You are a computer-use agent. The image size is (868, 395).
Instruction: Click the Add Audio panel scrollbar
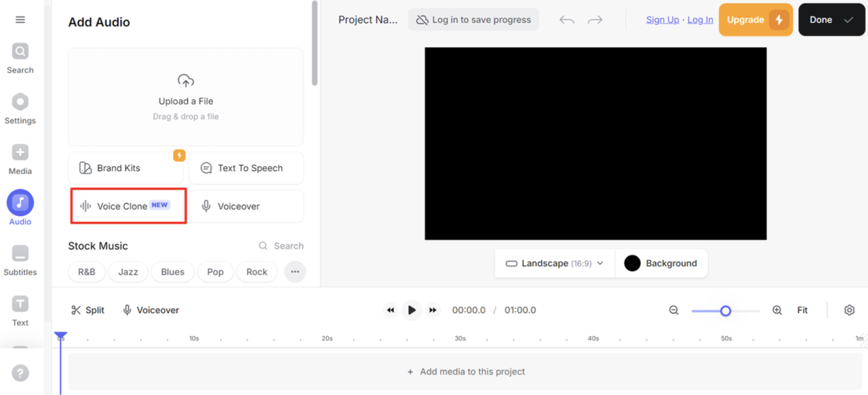tap(315, 43)
